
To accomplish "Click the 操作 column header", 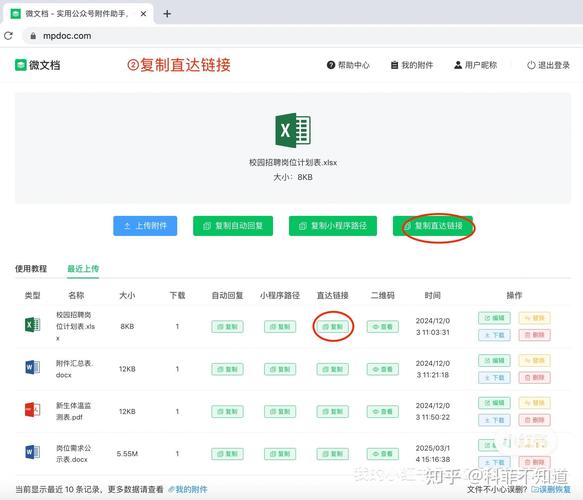I will click(x=514, y=295).
